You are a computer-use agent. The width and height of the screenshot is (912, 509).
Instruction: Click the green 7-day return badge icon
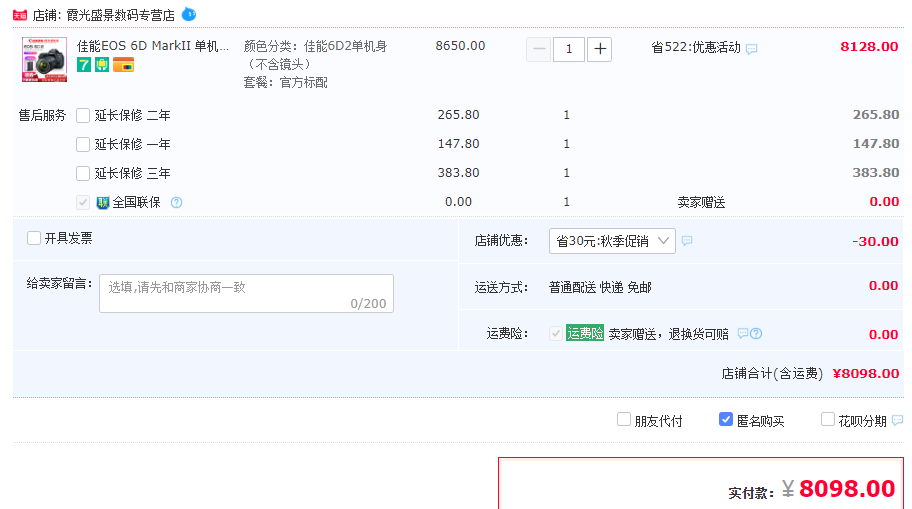point(84,65)
